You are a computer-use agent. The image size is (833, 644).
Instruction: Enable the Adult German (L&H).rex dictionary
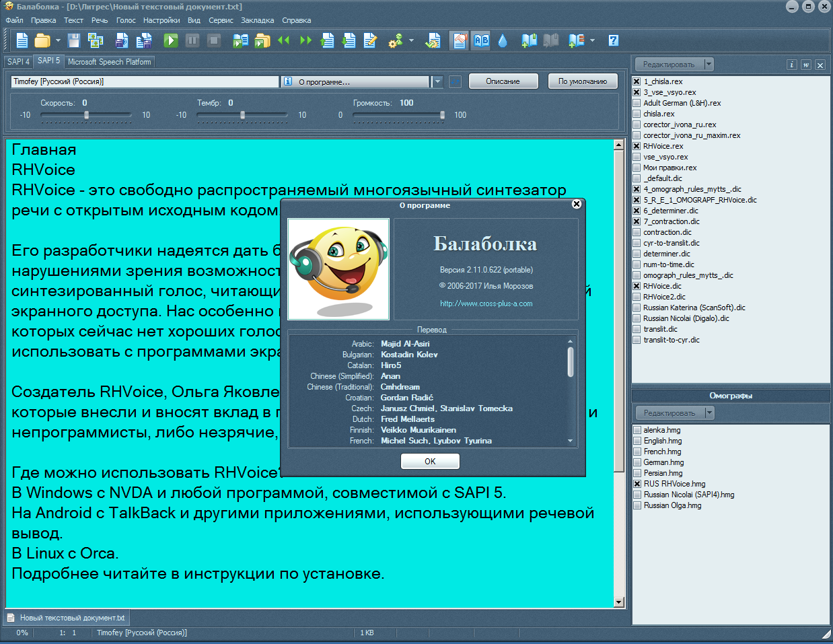[x=637, y=103]
